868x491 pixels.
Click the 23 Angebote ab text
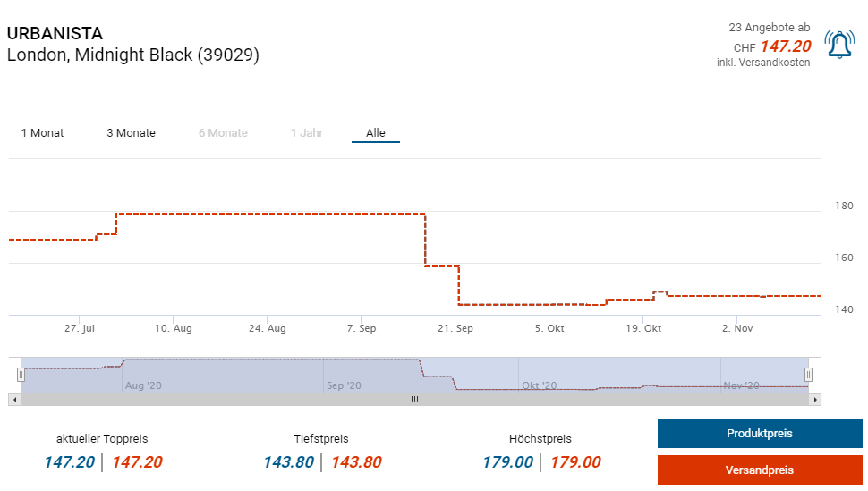769,28
